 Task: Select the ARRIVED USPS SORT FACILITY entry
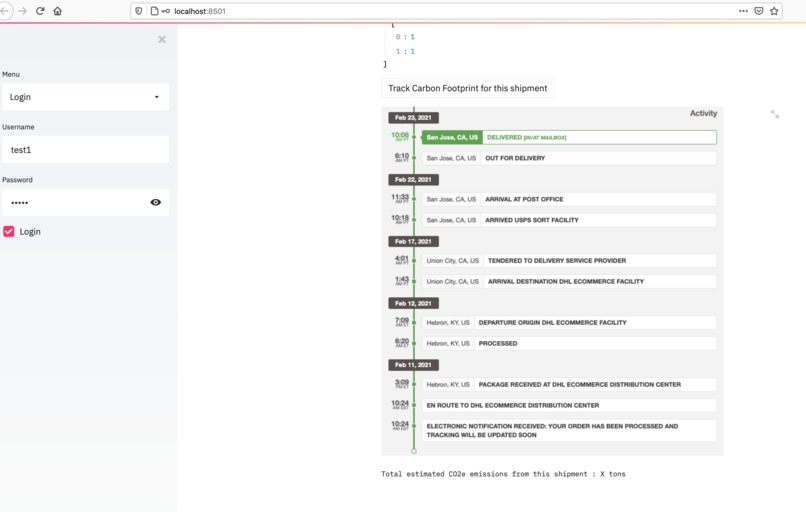click(569, 220)
